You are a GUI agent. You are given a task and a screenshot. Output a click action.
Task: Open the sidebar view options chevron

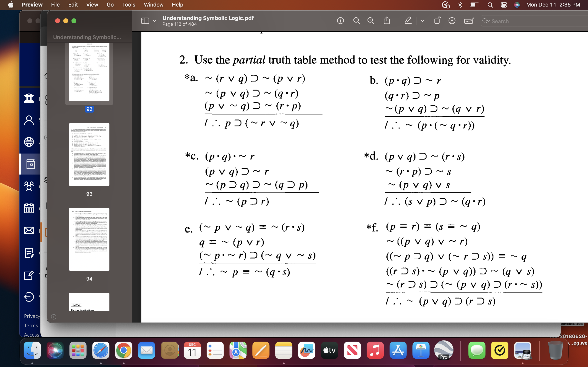pos(154,21)
